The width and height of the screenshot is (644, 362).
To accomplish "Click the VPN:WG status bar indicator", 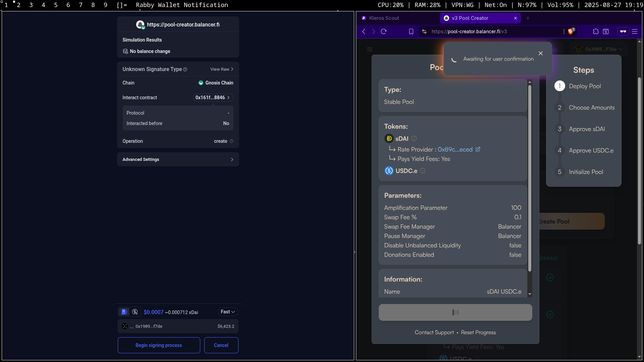I will (x=463, y=5).
